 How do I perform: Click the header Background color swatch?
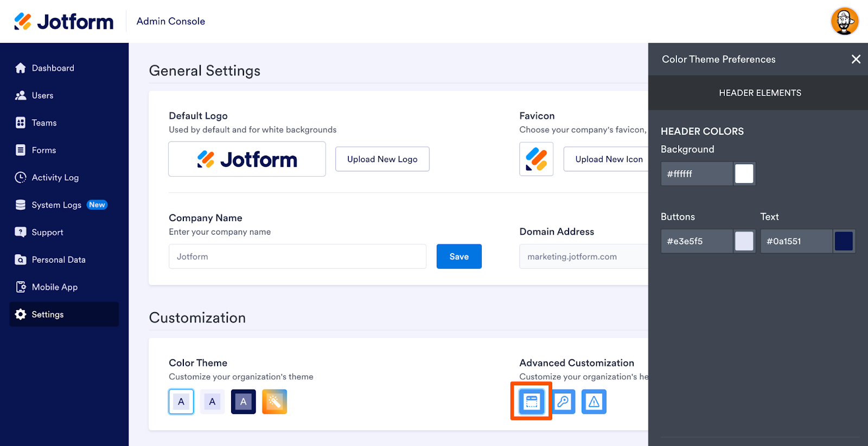[744, 174]
